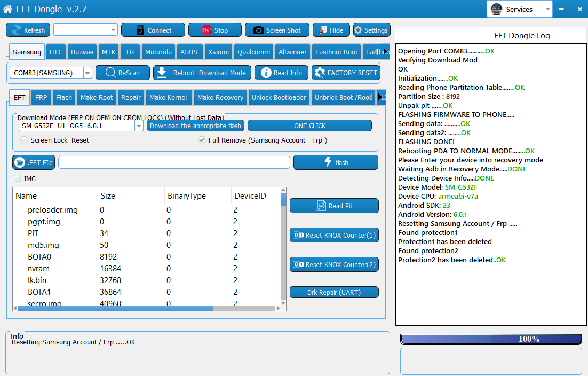Click the .EFT file path input field

pos(174,162)
